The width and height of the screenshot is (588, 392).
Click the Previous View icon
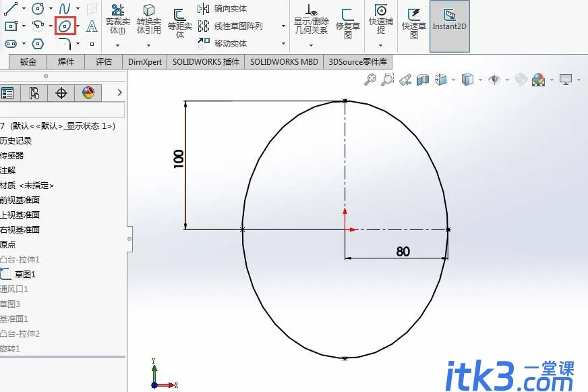tap(405, 80)
